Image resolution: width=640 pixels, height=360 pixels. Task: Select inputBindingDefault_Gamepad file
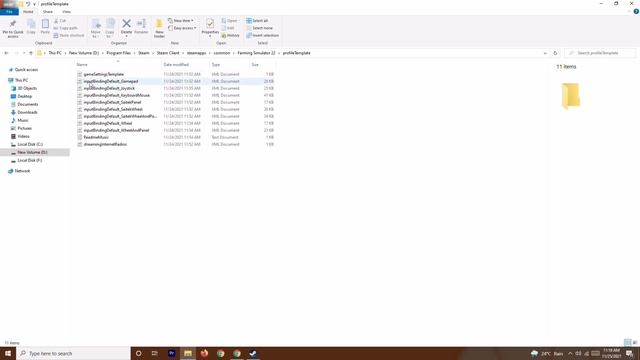point(111,81)
